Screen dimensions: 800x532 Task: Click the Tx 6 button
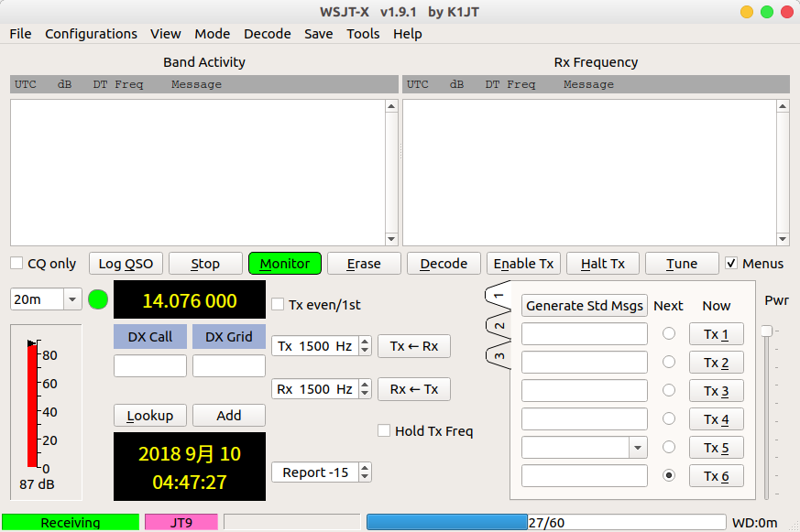[717, 476]
